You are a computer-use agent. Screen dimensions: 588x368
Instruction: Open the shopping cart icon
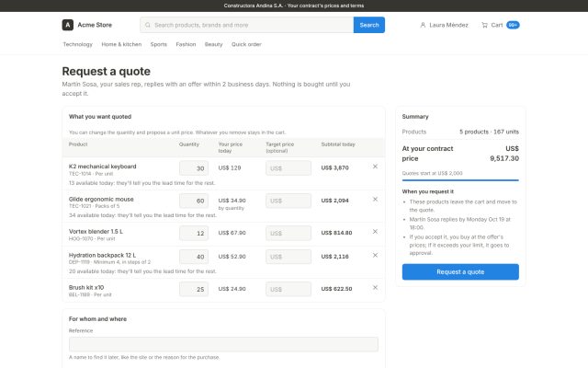point(484,25)
